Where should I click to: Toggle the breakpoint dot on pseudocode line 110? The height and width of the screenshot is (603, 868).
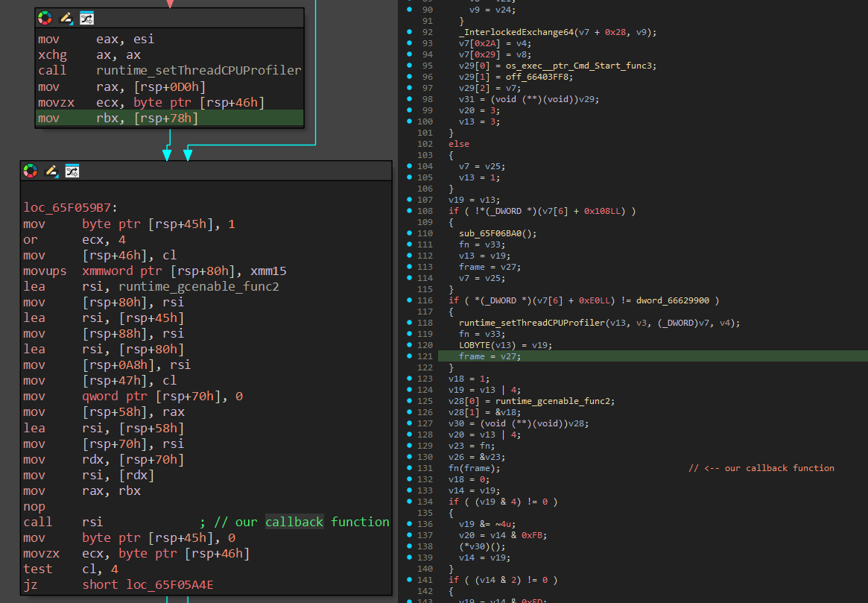(411, 233)
